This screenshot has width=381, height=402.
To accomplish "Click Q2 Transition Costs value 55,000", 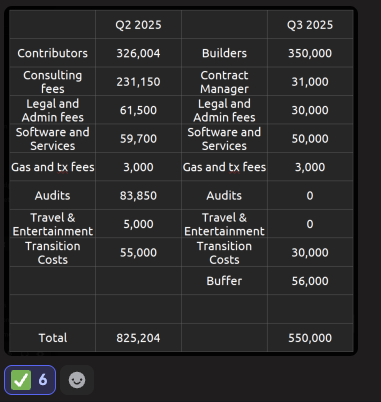I will (138, 252).
